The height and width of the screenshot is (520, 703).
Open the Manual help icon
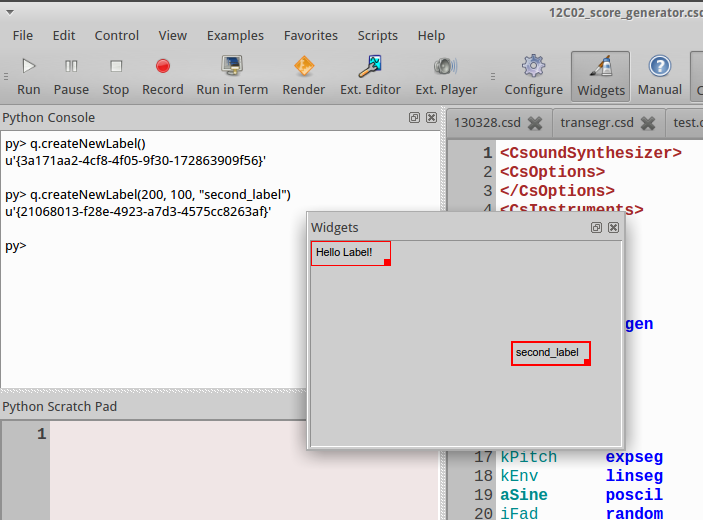(660, 66)
